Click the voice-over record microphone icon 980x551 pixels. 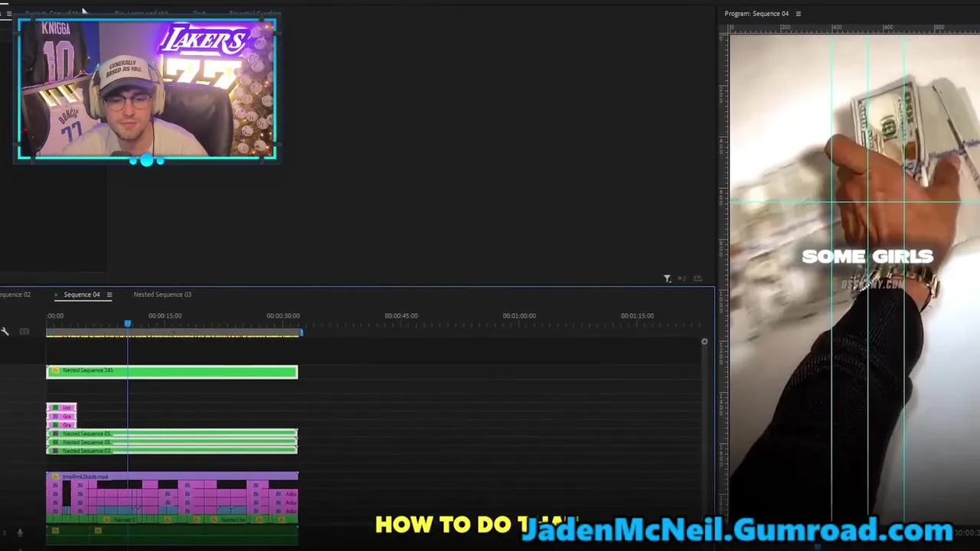20,533
